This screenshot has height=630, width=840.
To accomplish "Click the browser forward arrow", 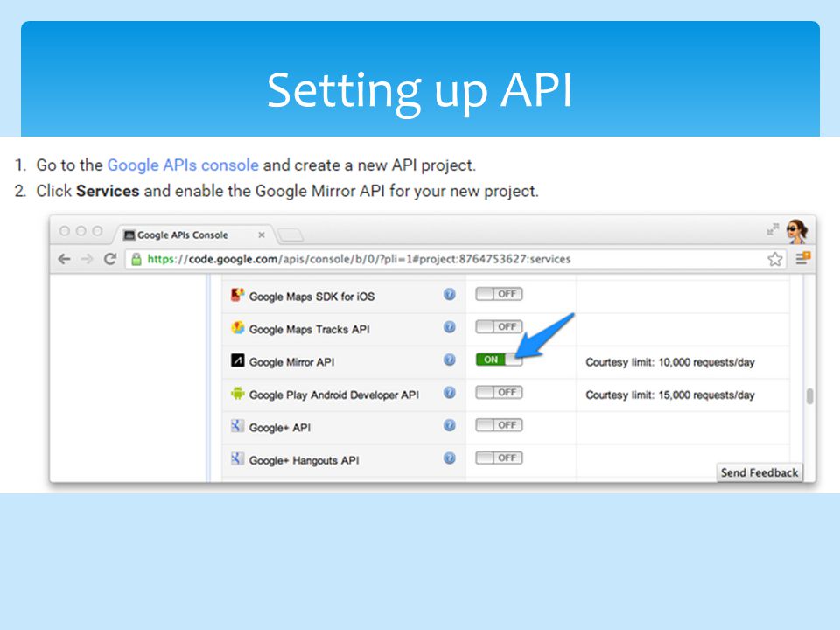I will click(87, 259).
